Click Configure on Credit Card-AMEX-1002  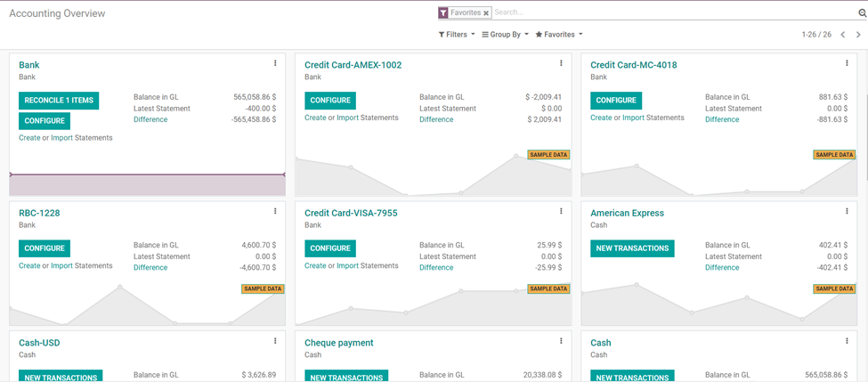point(330,101)
